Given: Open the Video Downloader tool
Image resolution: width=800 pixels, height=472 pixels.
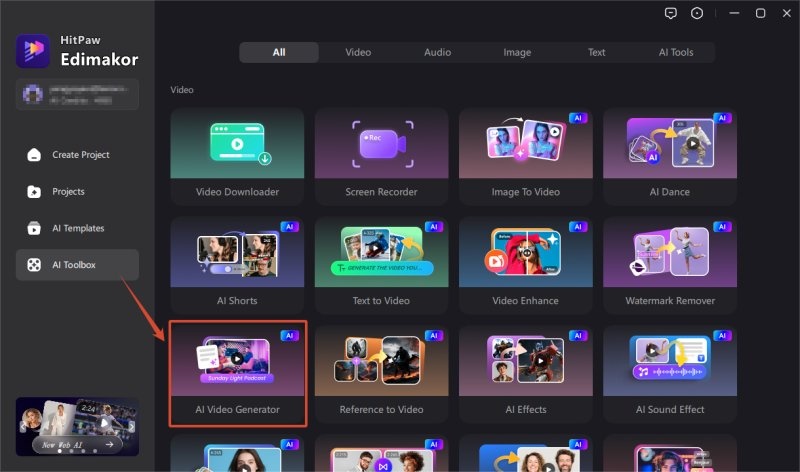Looking at the screenshot, I should (237, 156).
